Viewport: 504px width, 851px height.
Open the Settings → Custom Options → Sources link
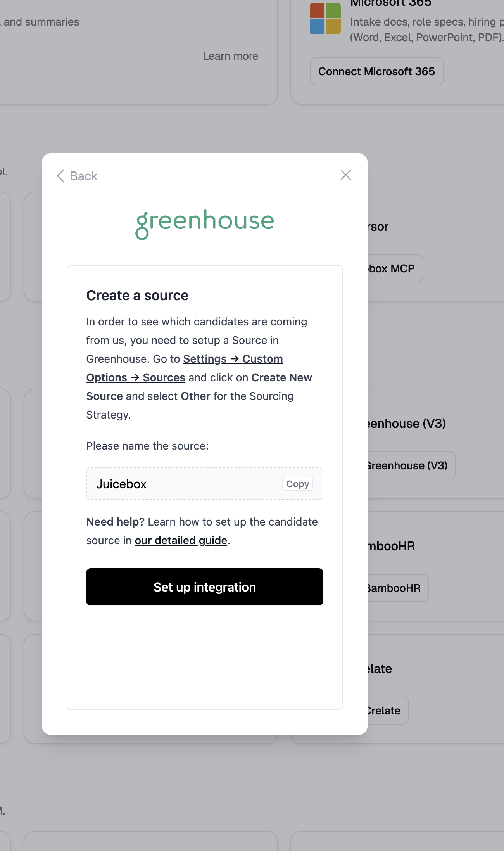(184, 368)
